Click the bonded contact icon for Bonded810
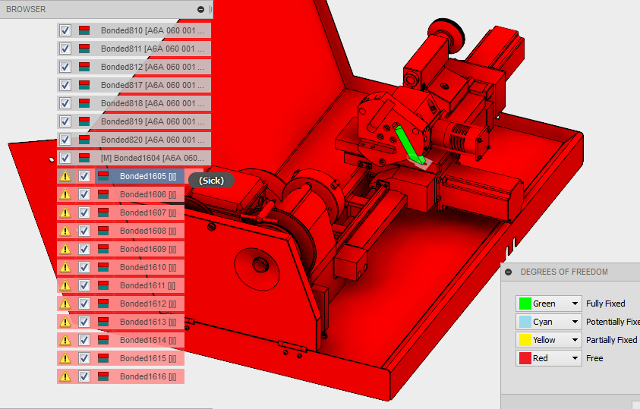Viewport: 640px width, 409px height. pos(85,30)
